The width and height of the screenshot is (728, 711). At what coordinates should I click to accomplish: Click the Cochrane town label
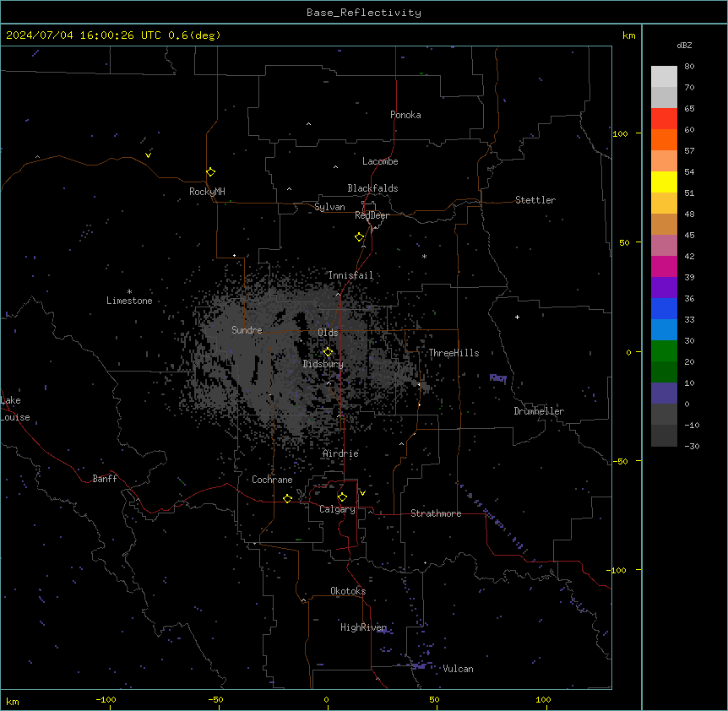(x=272, y=480)
